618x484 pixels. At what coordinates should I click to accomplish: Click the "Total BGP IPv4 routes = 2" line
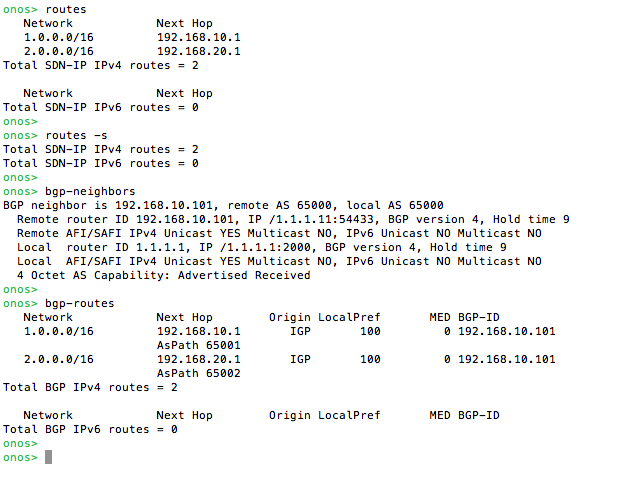[x=90, y=387]
